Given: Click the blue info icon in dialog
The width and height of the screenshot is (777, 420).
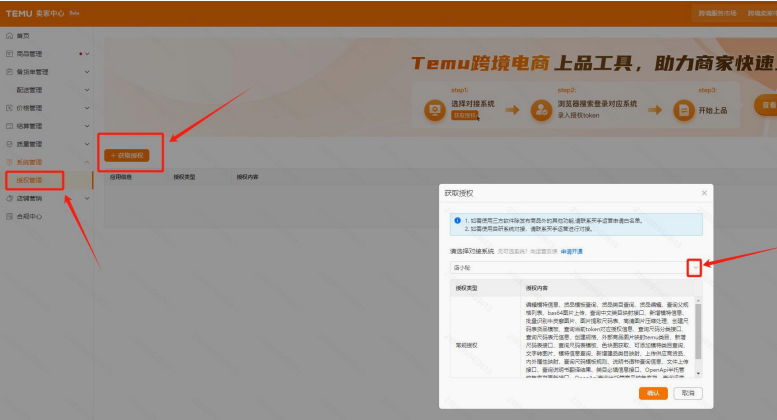Looking at the screenshot, I should 457,220.
